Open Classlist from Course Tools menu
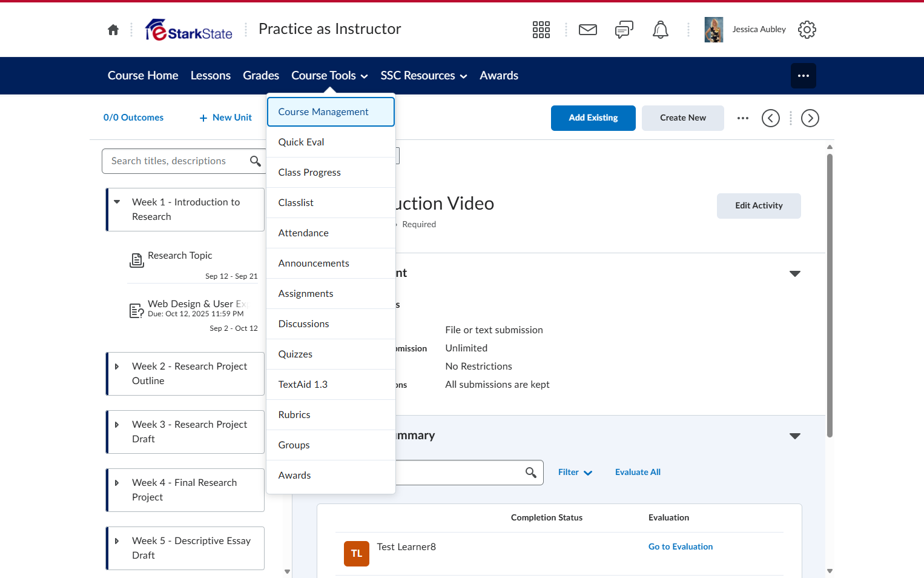Screen dimensions: 924x578 [331, 203]
